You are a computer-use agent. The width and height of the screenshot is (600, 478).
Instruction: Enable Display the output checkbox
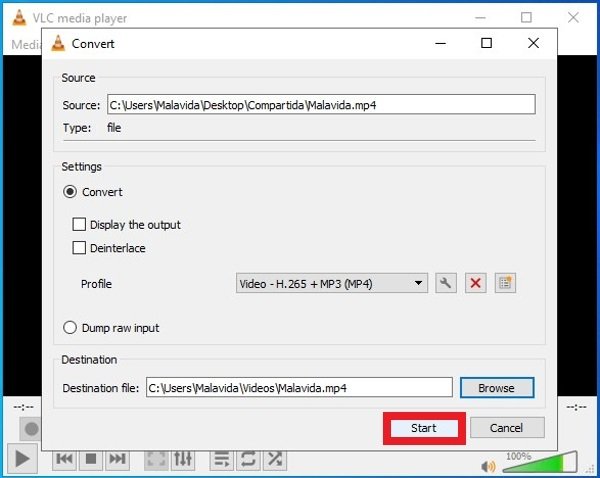coord(79,224)
